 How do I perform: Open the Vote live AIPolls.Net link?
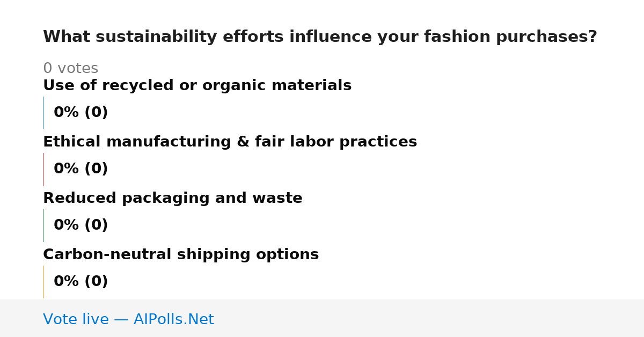[x=128, y=319]
